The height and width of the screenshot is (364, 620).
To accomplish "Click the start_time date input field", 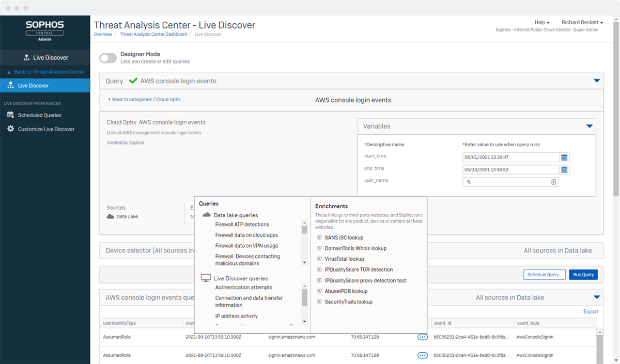I will coord(510,157).
